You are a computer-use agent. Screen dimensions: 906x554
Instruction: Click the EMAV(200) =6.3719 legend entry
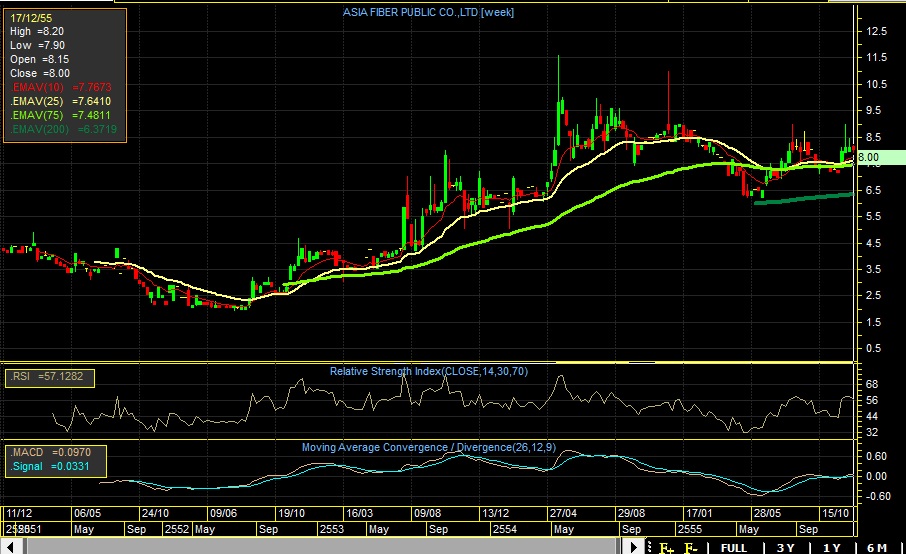pyautogui.click(x=64, y=129)
